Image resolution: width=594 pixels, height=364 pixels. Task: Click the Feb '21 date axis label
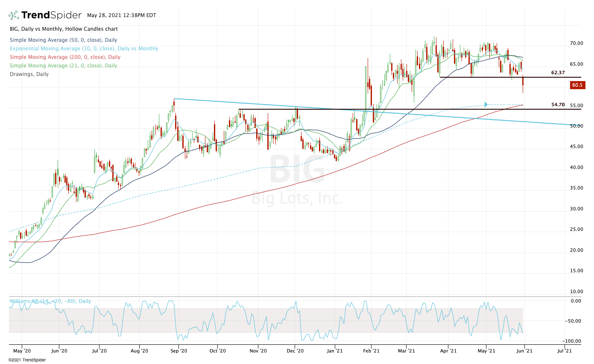pos(372,351)
